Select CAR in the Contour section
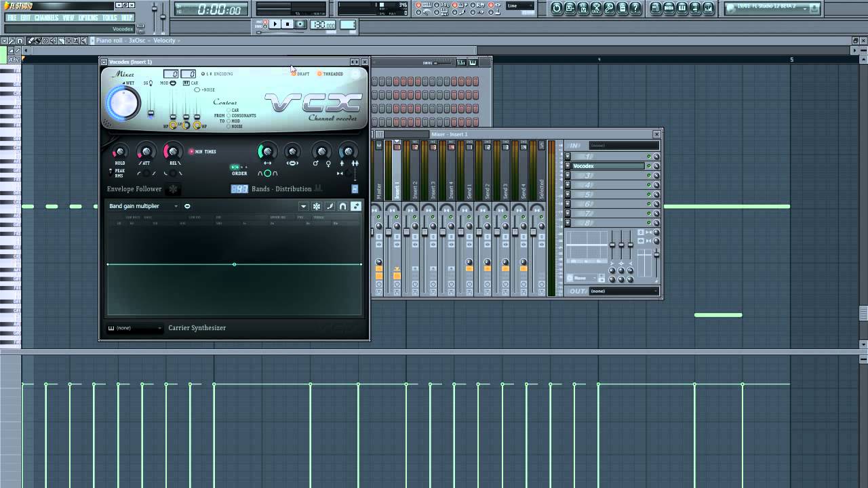Viewport: 868px width, 488px height. tap(233, 110)
